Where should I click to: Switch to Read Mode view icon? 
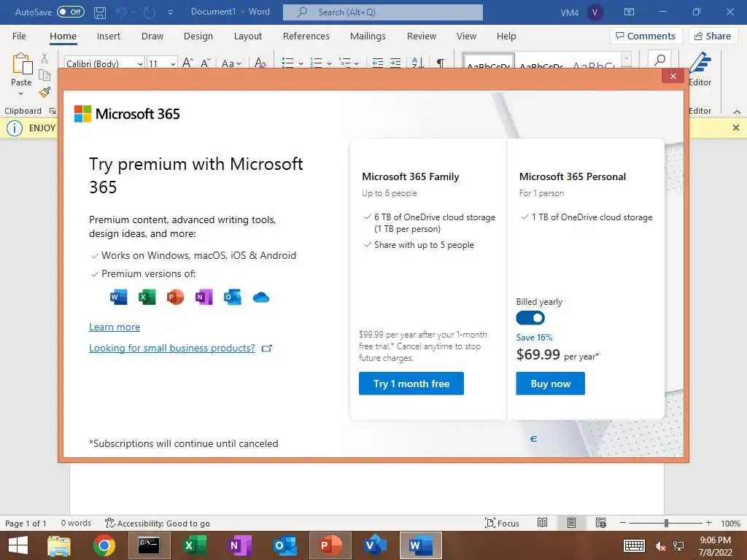[542, 523]
